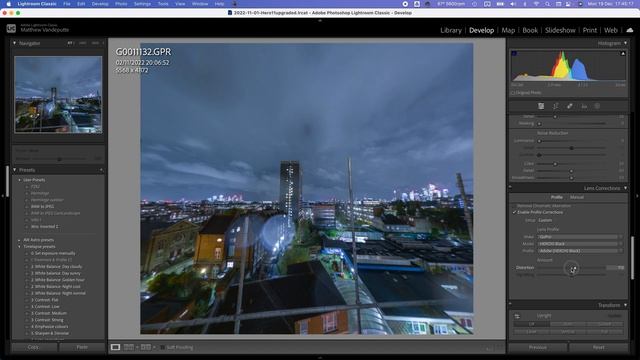Screen dimensions: 640x360
Task: Switch to the Web module
Action: click(x=611, y=30)
